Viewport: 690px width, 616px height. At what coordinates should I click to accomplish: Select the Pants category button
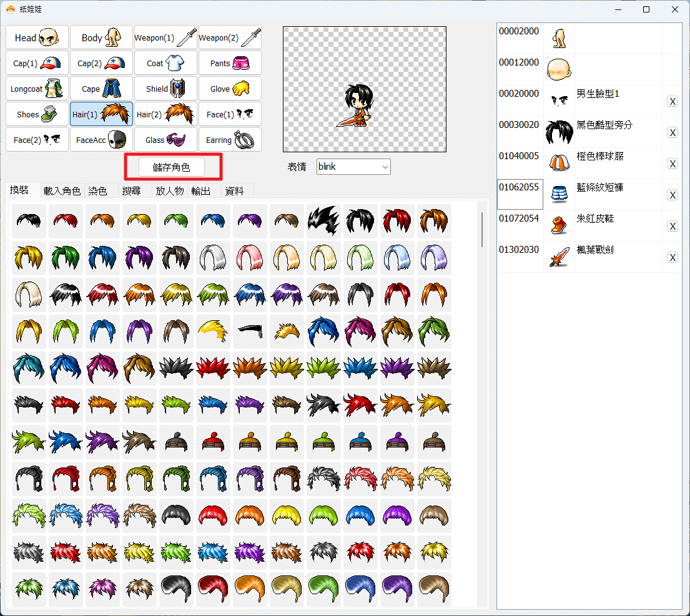click(x=230, y=63)
